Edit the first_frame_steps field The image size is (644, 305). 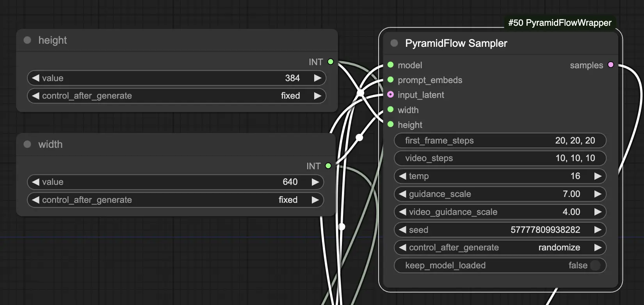click(500, 140)
